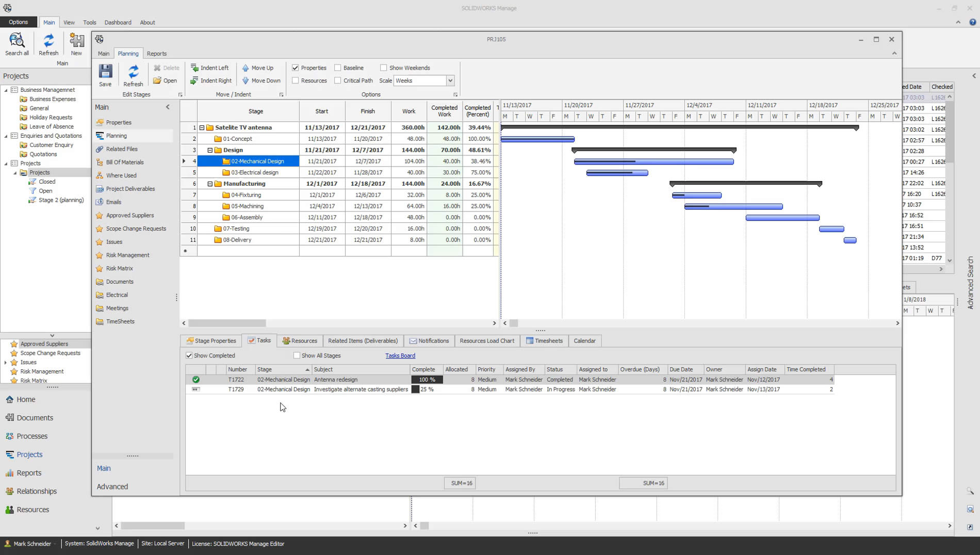Collapse the Satelite TV antenna stage

(x=202, y=127)
